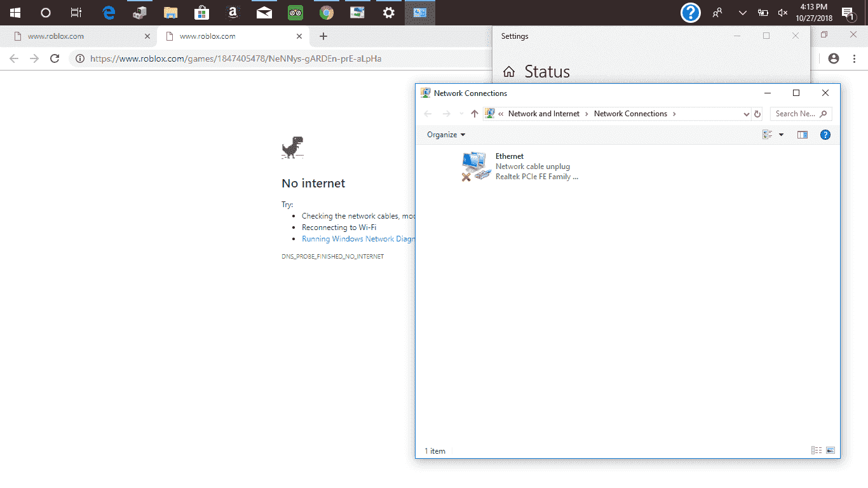Expand the hidden breadcrumb path chevron at the start
868x488 pixels.
501,114
